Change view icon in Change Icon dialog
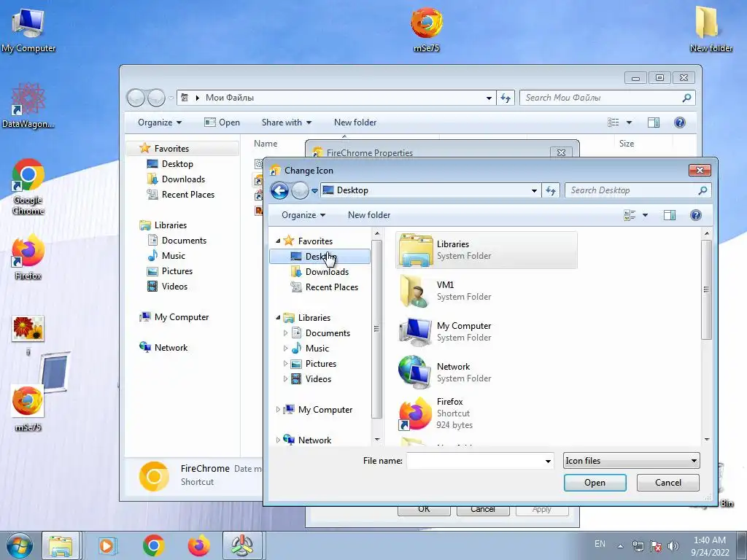 630,215
